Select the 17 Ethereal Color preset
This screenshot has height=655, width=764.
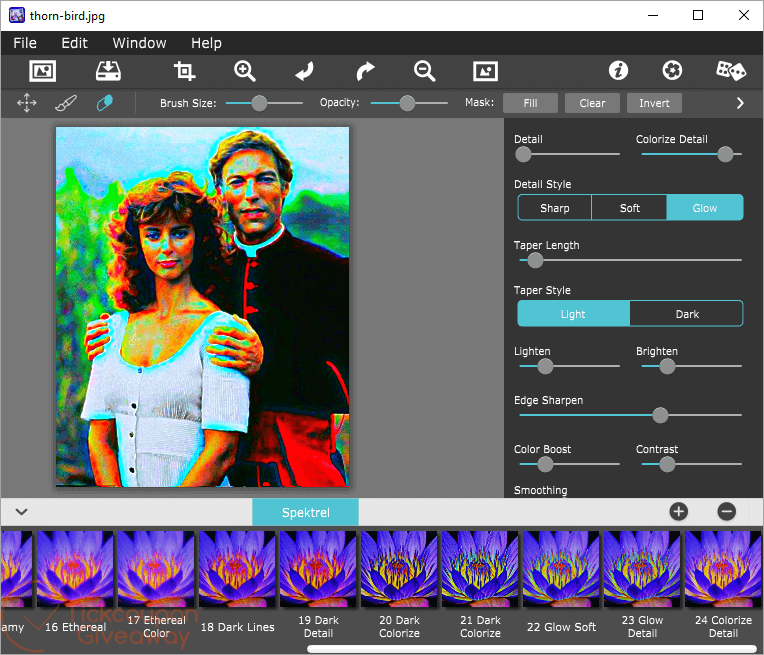pyautogui.click(x=156, y=569)
